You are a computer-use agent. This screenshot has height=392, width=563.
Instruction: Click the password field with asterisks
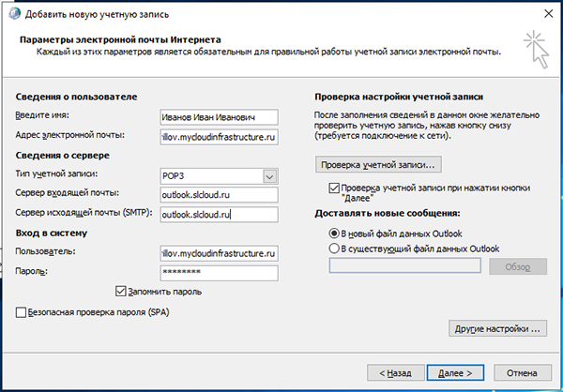(x=219, y=273)
